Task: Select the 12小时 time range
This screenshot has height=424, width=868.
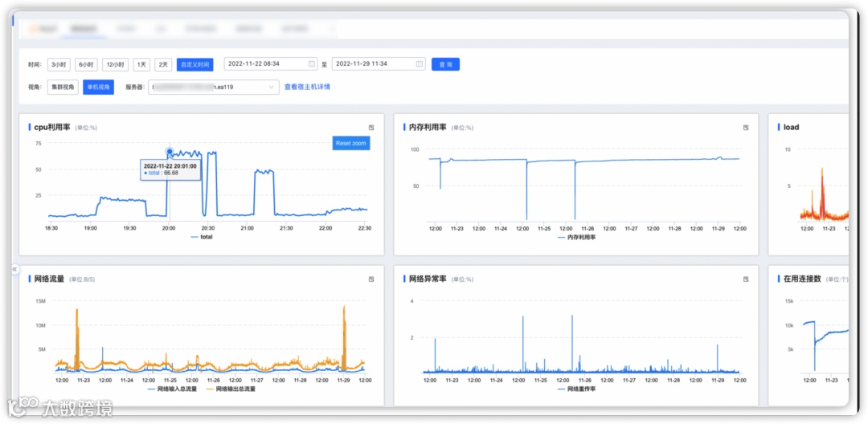Action: click(115, 65)
